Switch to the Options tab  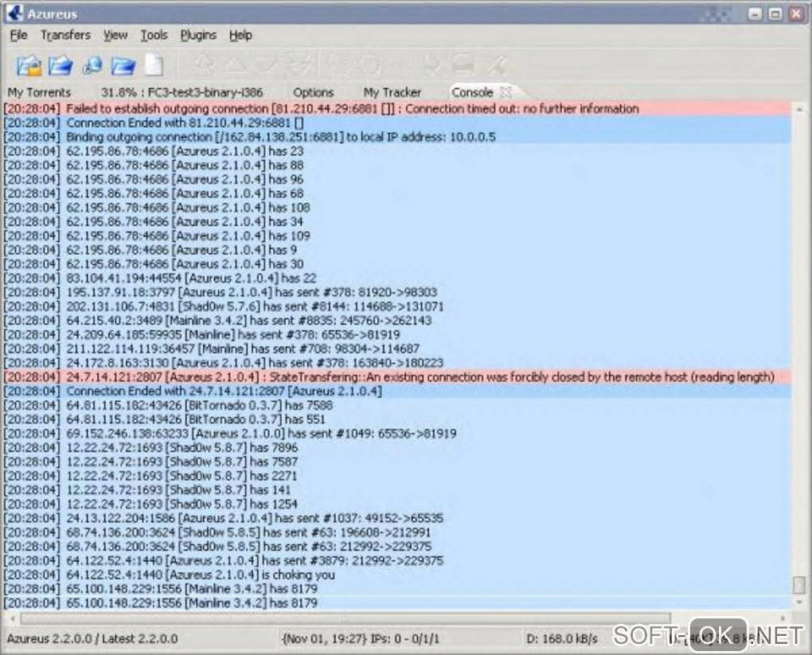(x=314, y=92)
